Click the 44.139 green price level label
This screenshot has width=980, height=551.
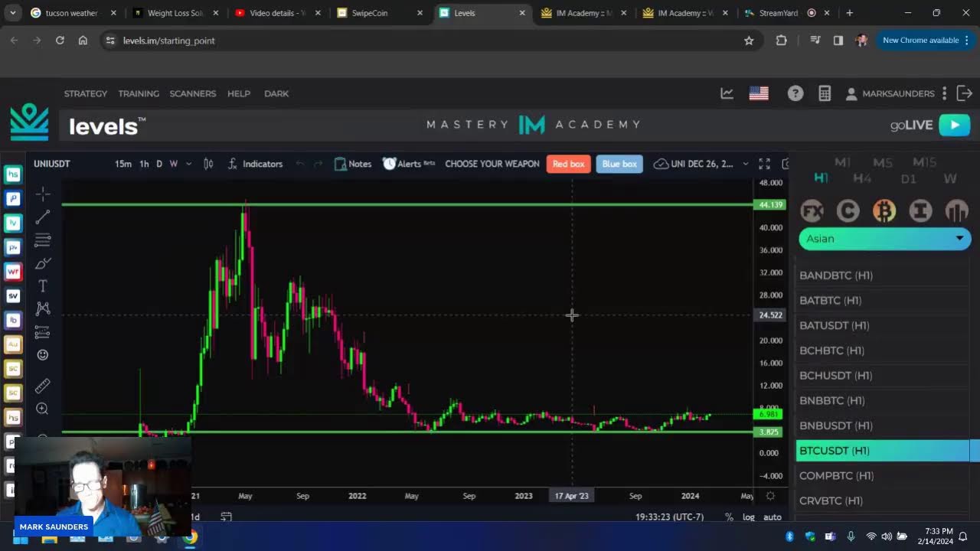click(x=769, y=205)
